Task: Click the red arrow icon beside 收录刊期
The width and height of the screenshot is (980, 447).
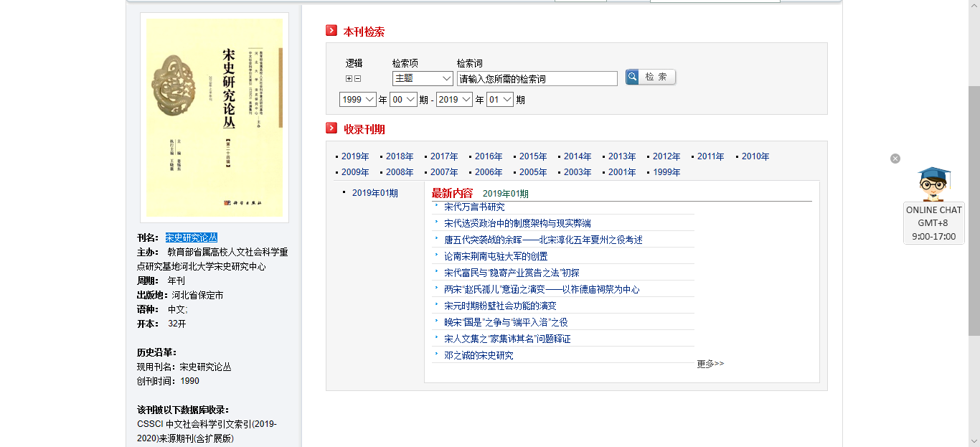Action: tap(331, 128)
